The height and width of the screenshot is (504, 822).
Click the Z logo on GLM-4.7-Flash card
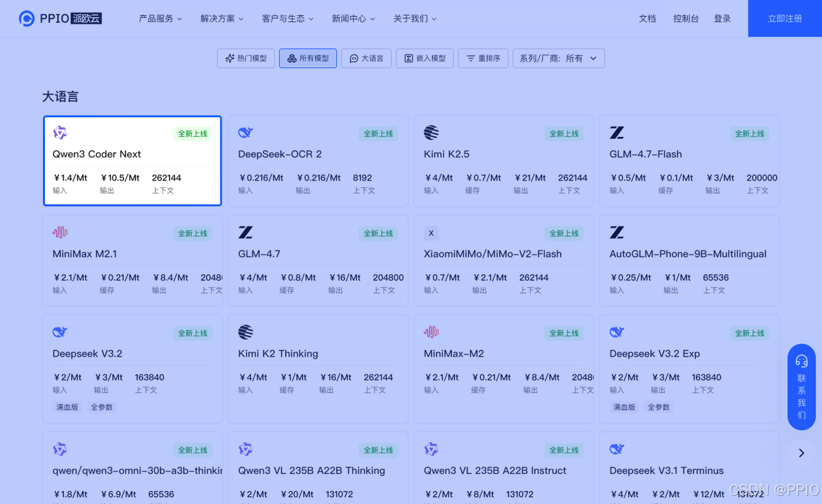(616, 133)
